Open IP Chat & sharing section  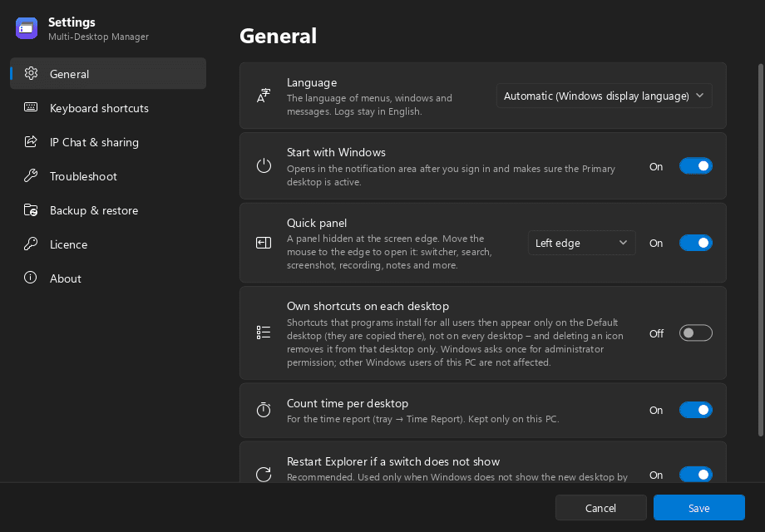click(108, 142)
